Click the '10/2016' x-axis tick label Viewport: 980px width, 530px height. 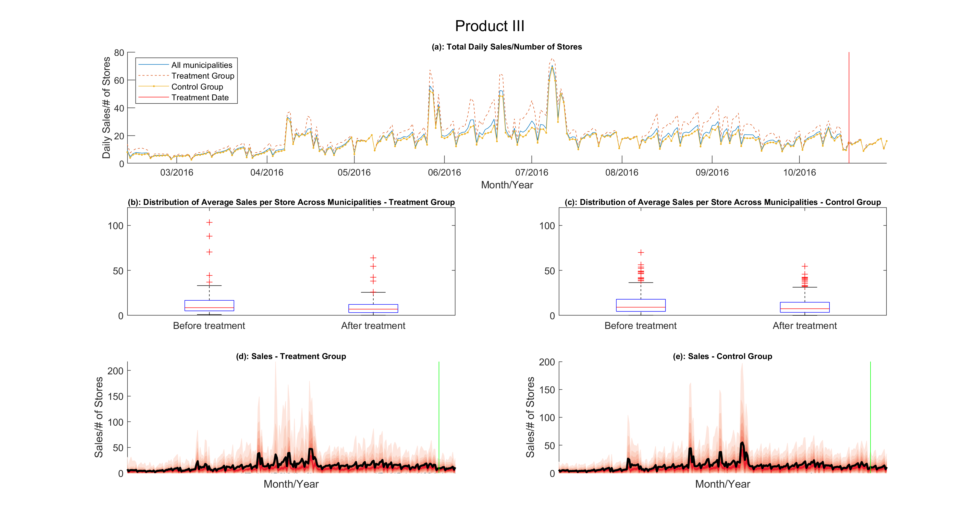tap(799, 172)
